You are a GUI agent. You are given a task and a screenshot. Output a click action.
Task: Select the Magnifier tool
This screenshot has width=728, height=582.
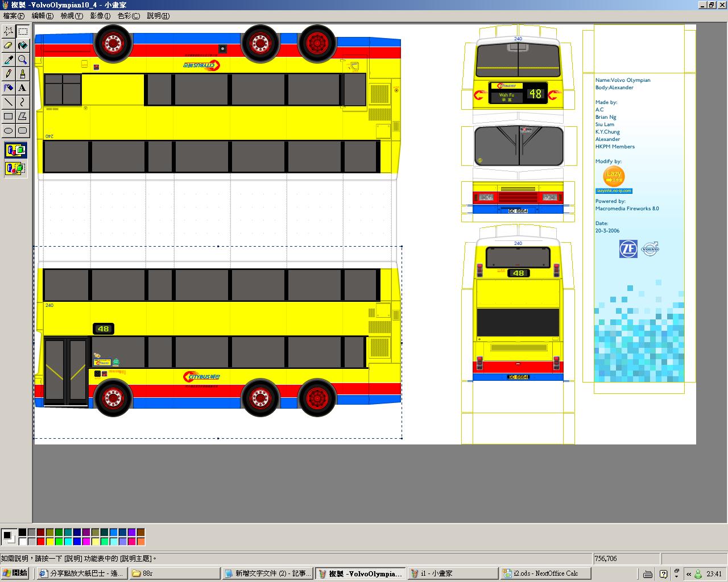click(23, 60)
